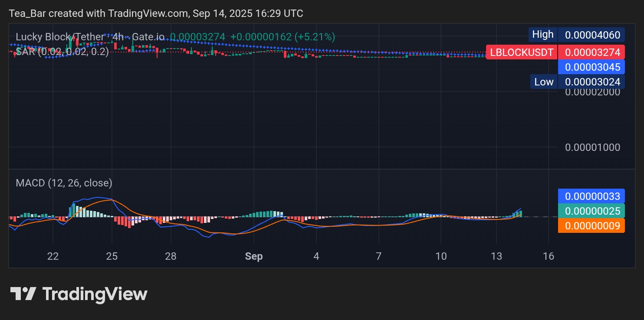This screenshot has height=320, width=644.
Task: Click the TradingView wordmark text
Action: [95, 294]
